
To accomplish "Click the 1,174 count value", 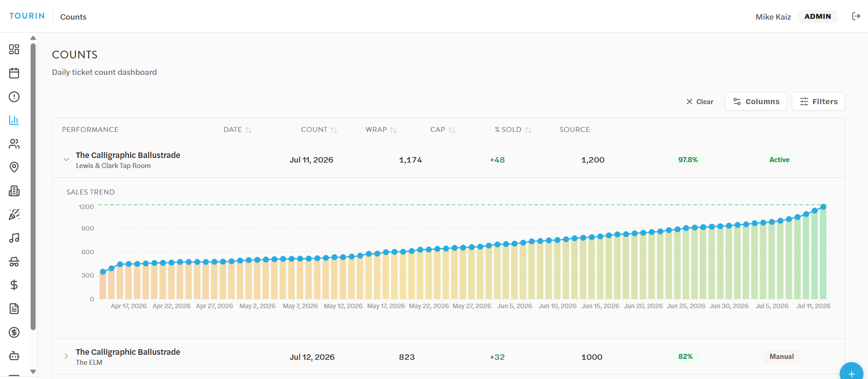I will (411, 160).
